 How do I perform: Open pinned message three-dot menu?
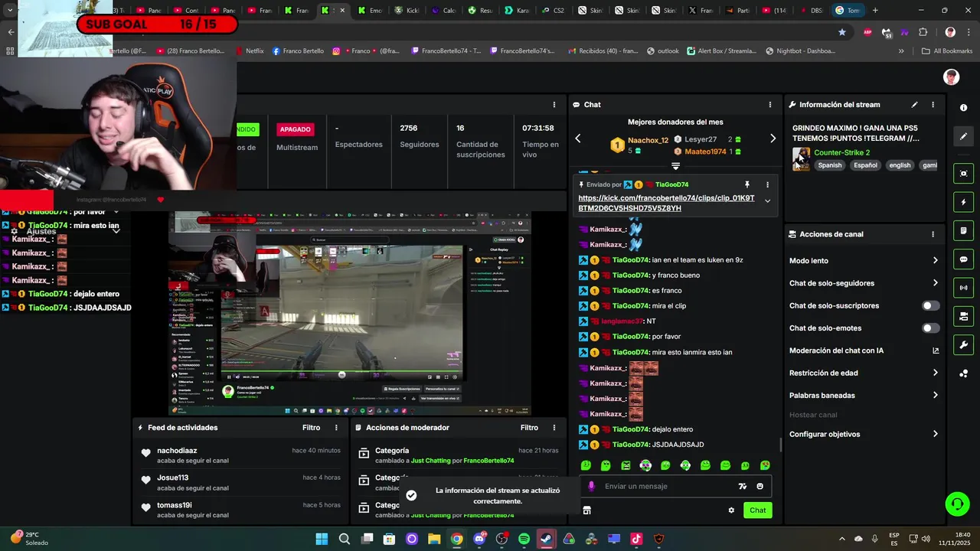point(767,184)
